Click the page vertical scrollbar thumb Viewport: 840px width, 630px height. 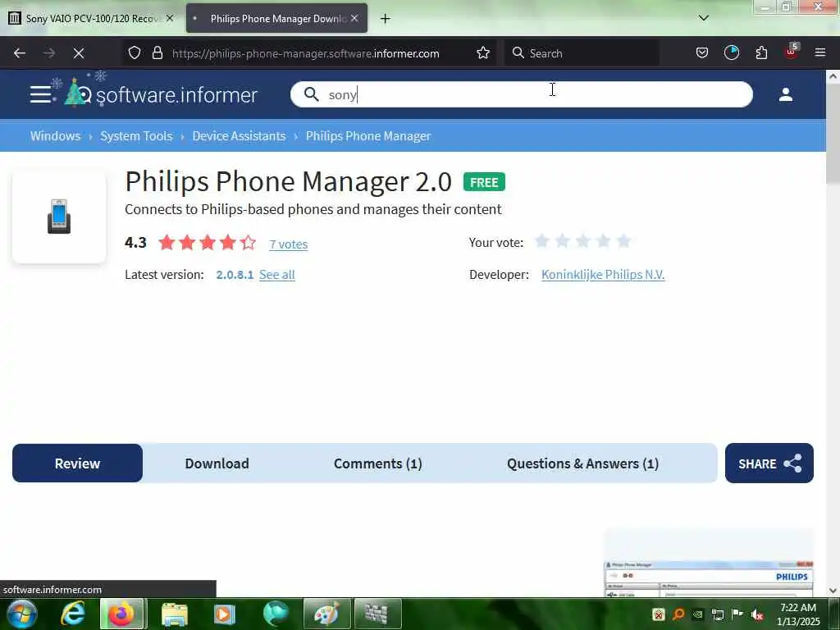pyautogui.click(x=833, y=134)
